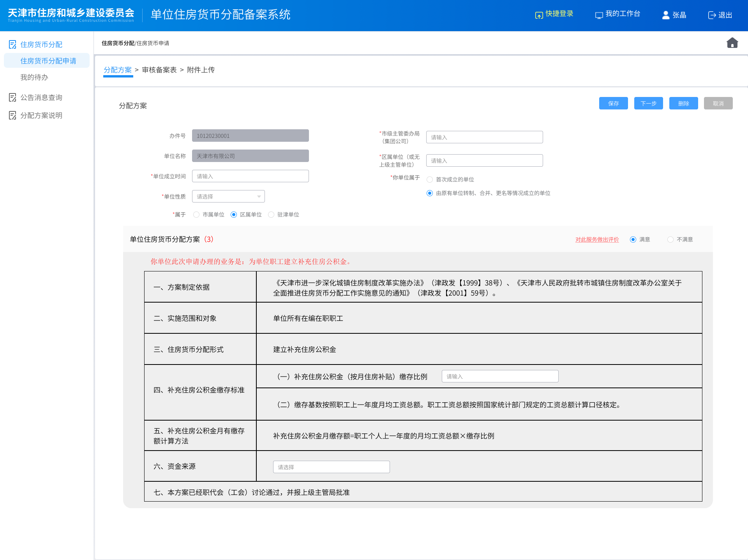Switch to 审核备案表 step tab
Screen dimensions: 748x560
159,70
